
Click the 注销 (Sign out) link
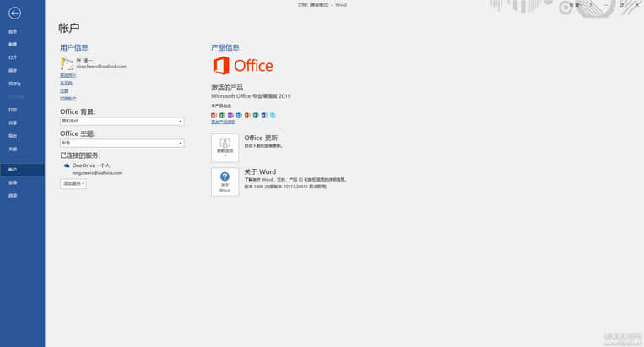pos(64,91)
